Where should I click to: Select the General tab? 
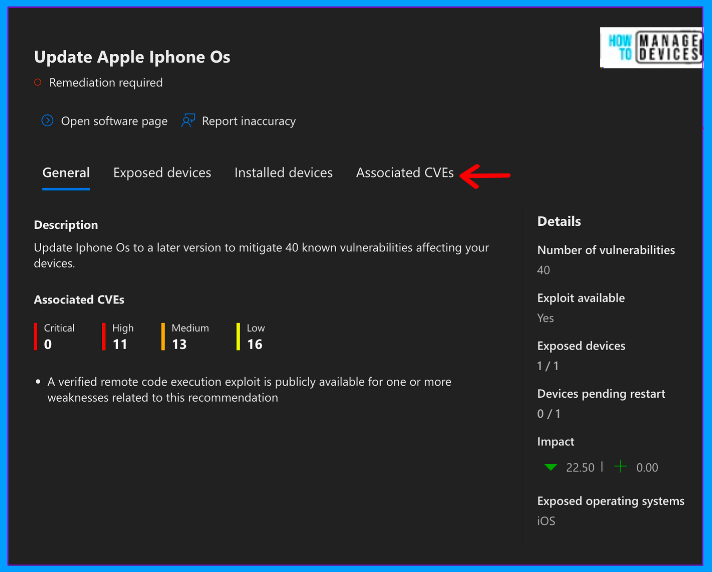coord(66,173)
